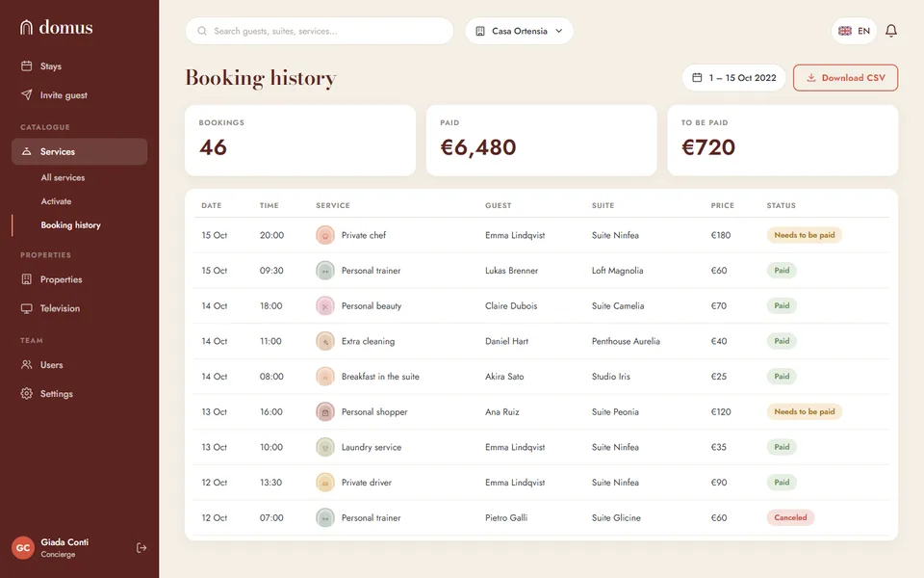924x578 pixels.
Task: Click Needs to be paid badge for Ana Ruiz
Action: [x=805, y=411]
